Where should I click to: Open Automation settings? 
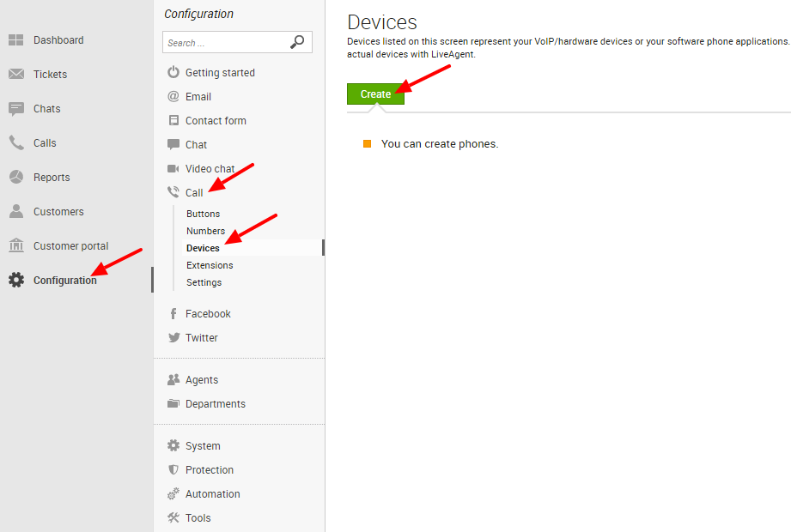point(212,493)
